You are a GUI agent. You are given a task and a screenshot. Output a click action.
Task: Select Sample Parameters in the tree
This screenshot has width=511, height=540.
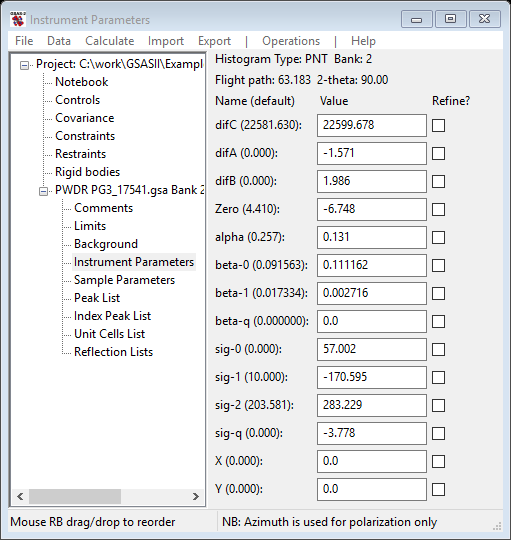click(124, 280)
